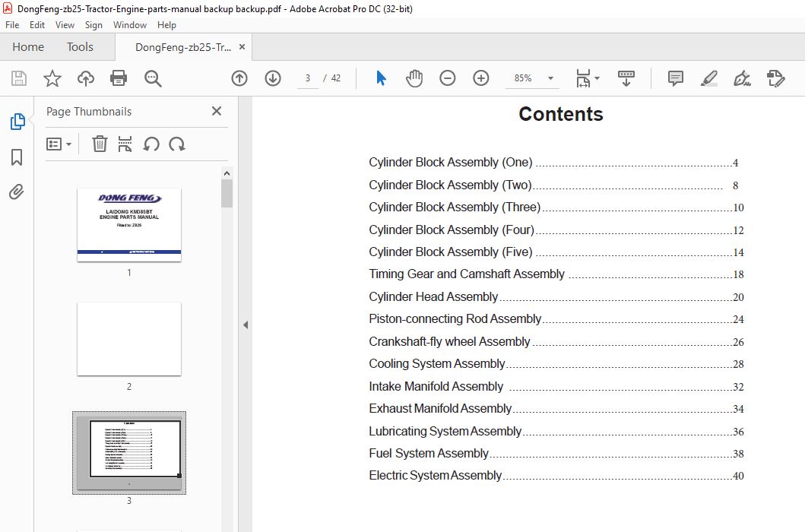805x532 pixels.
Task: Zoom out with the minus icon
Action: point(447,78)
